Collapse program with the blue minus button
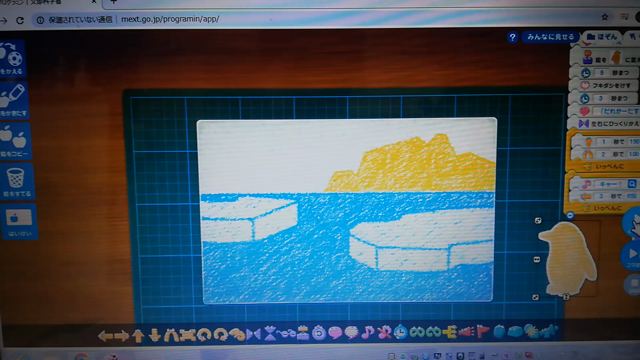The width and height of the screenshot is (640, 360). click(570, 215)
